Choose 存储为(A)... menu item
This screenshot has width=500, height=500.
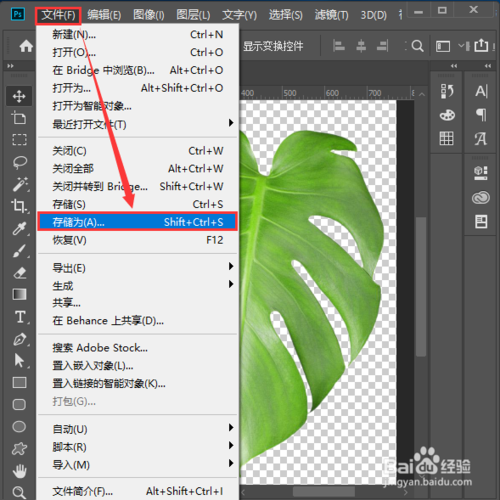tap(137, 222)
